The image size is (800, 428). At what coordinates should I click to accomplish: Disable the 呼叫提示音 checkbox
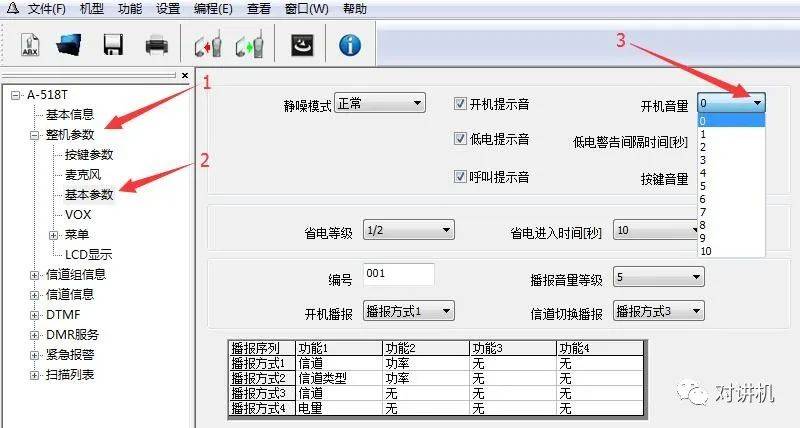coord(461,177)
